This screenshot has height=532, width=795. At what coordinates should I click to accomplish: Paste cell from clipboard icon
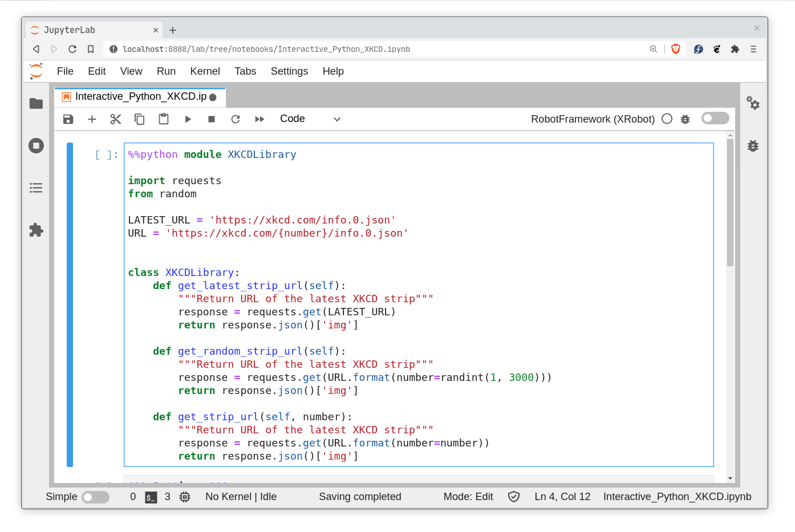pos(164,119)
